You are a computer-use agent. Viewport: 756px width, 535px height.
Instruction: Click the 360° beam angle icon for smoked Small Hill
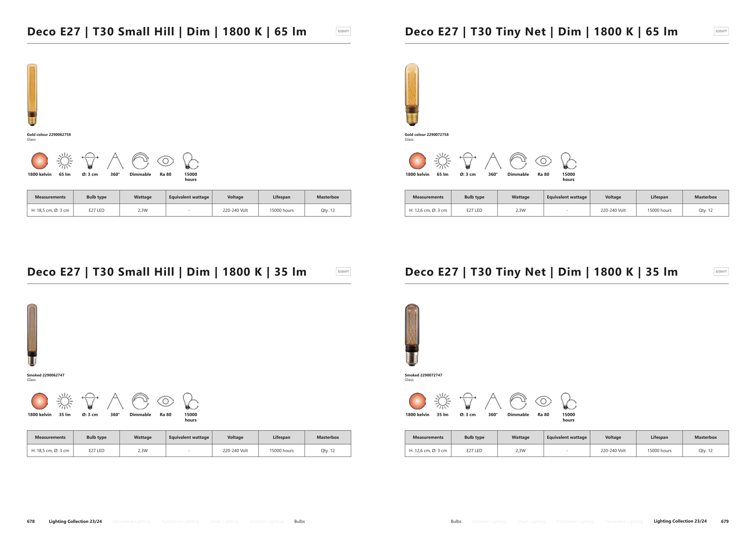(115, 401)
